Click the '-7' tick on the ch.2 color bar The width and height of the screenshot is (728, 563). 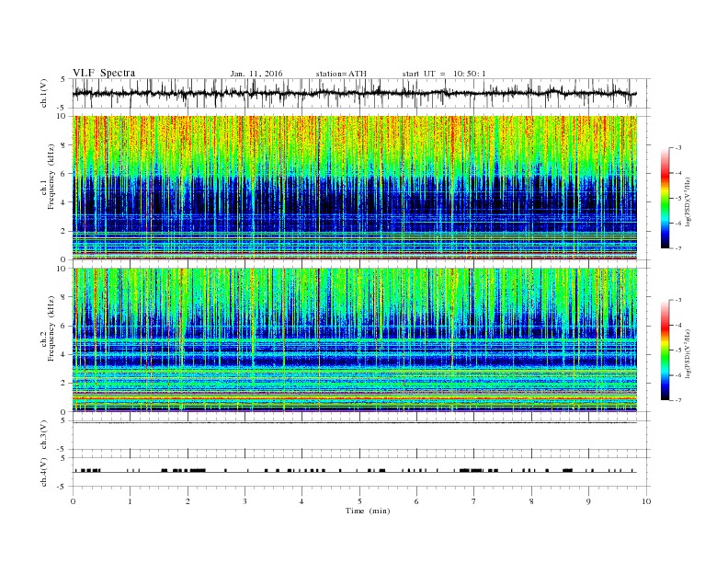tap(677, 400)
